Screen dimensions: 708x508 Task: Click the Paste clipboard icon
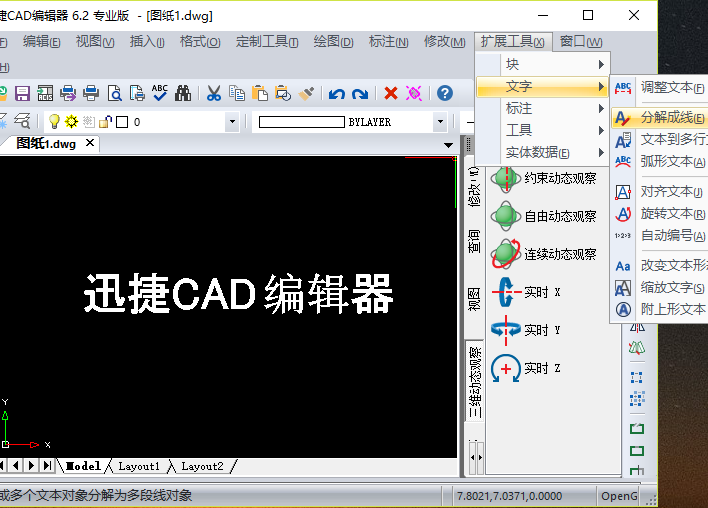point(260,93)
